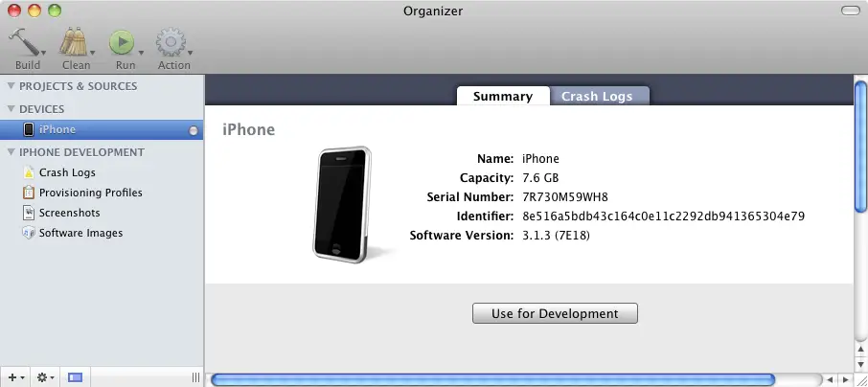Click the horizontal scrollbar thumb

coord(492,379)
